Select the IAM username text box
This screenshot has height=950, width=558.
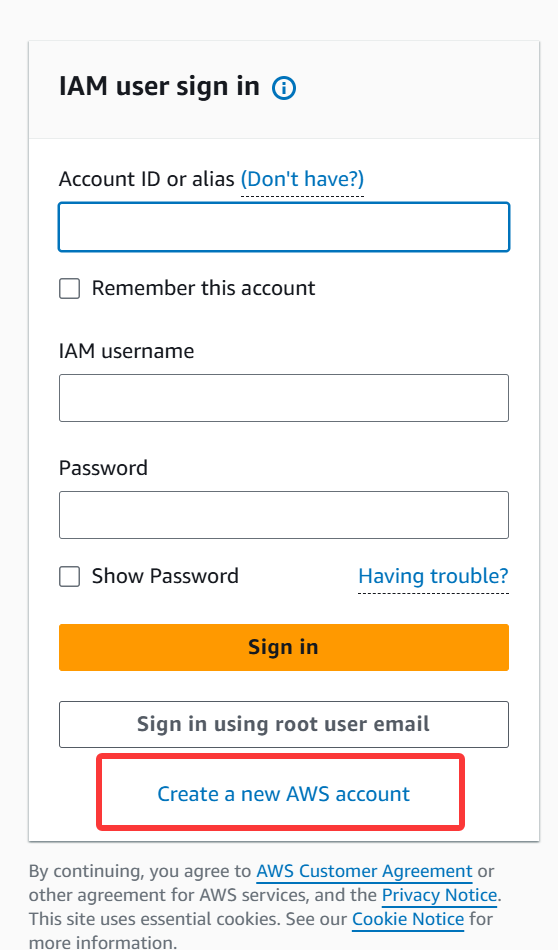(284, 398)
